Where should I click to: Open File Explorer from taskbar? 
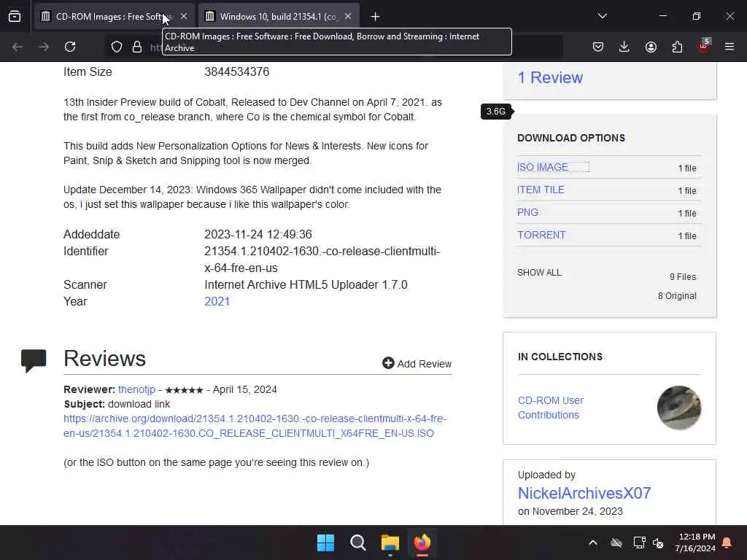(390, 542)
